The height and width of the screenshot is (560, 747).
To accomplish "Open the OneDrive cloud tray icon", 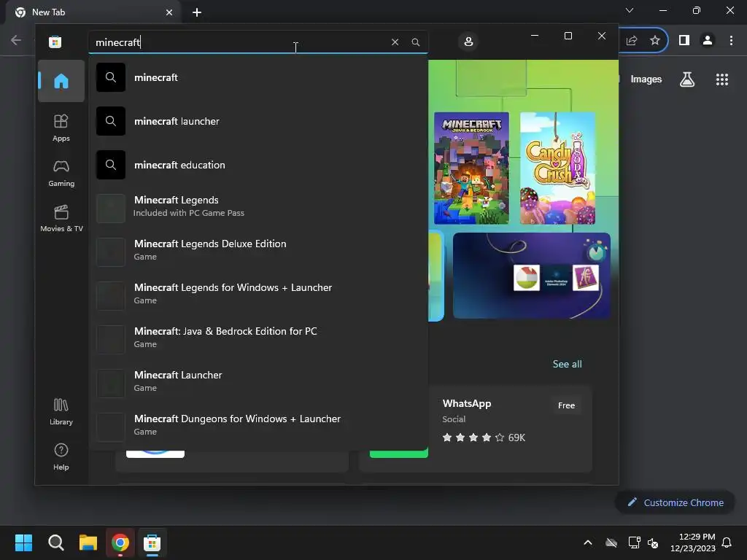I will tap(611, 542).
